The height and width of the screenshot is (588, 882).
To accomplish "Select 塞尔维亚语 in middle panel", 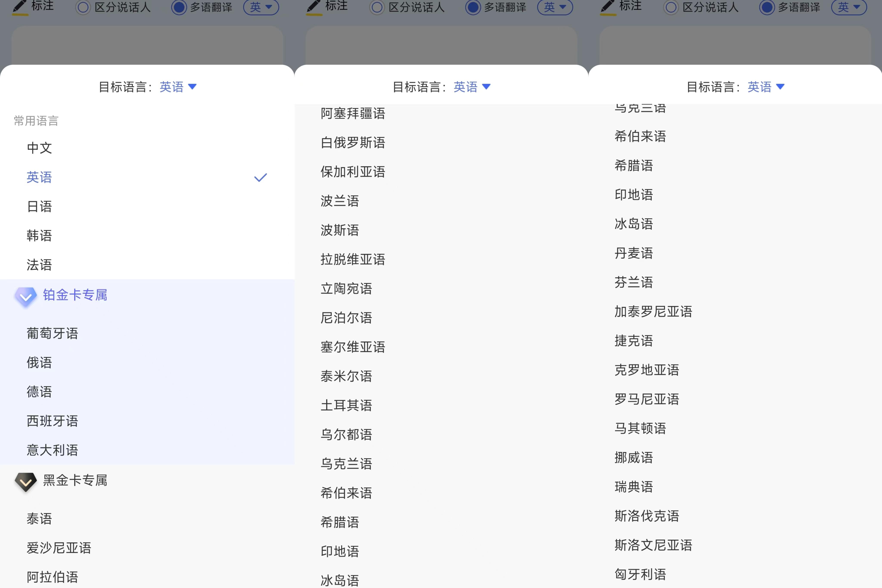I will pos(353,347).
